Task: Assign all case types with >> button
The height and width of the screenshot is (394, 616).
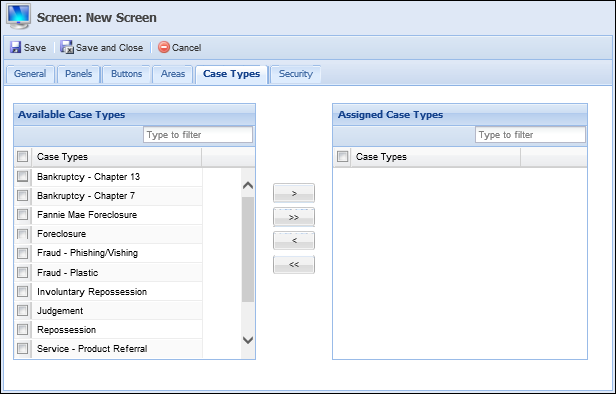Action: 294,217
